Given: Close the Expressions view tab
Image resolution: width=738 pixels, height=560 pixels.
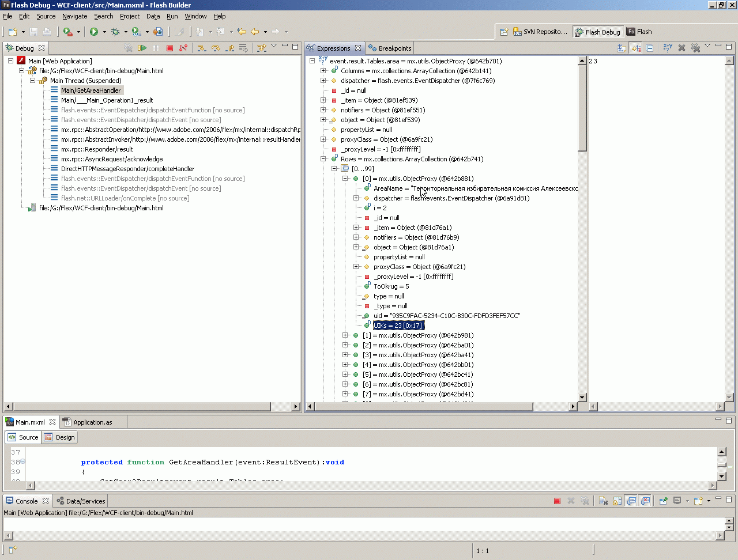Looking at the screenshot, I should (x=358, y=48).
